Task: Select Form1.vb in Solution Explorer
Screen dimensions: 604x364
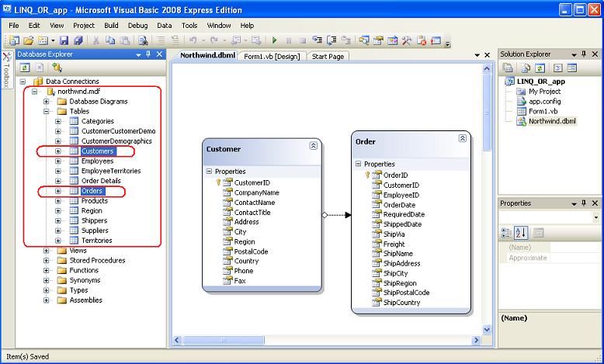Action: [x=543, y=111]
